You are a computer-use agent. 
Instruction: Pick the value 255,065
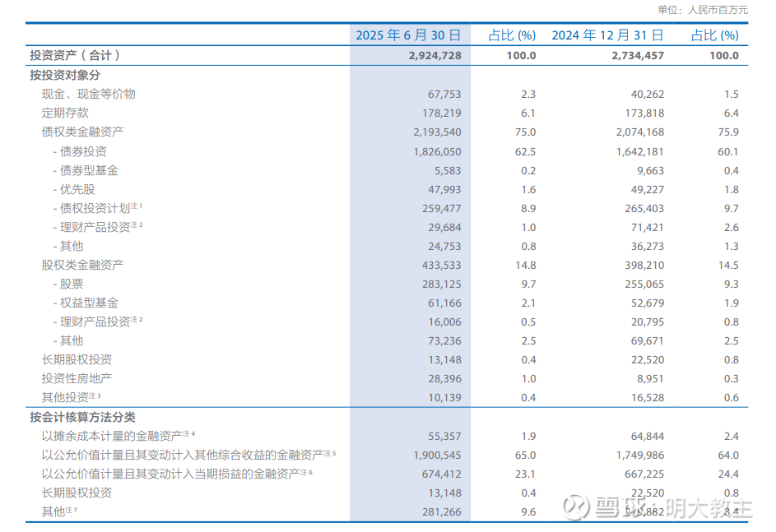click(x=644, y=285)
